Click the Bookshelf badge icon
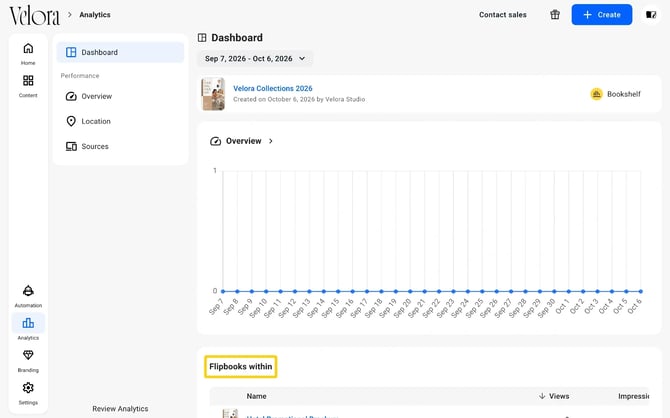 tap(597, 94)
